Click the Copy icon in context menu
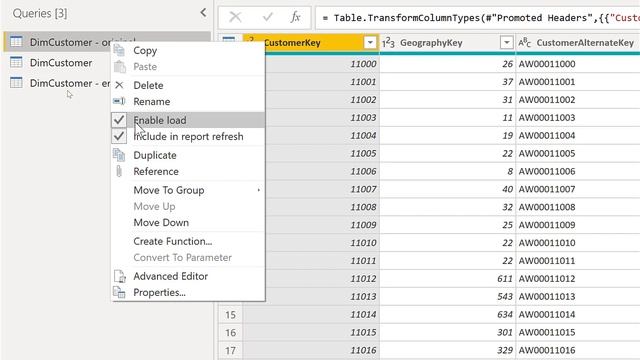 coord(119,50)
